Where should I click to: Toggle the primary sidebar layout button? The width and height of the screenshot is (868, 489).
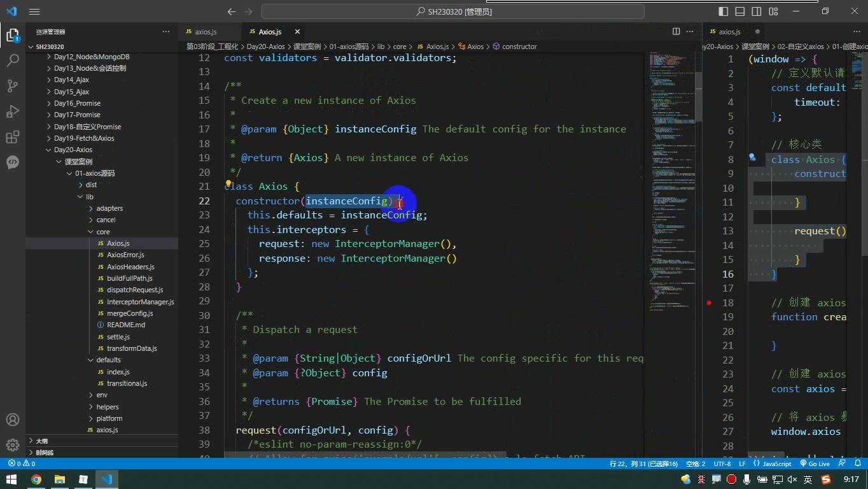coord(724,11)
